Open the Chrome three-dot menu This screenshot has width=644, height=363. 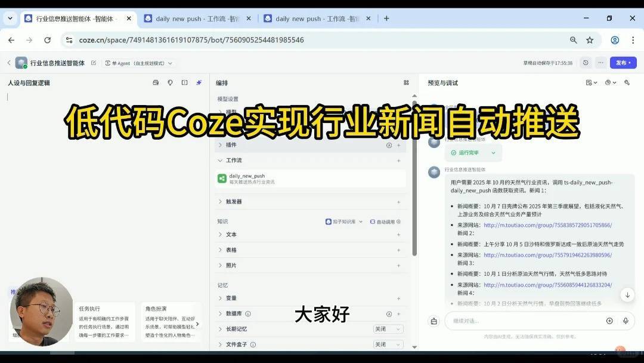[633, 40]
